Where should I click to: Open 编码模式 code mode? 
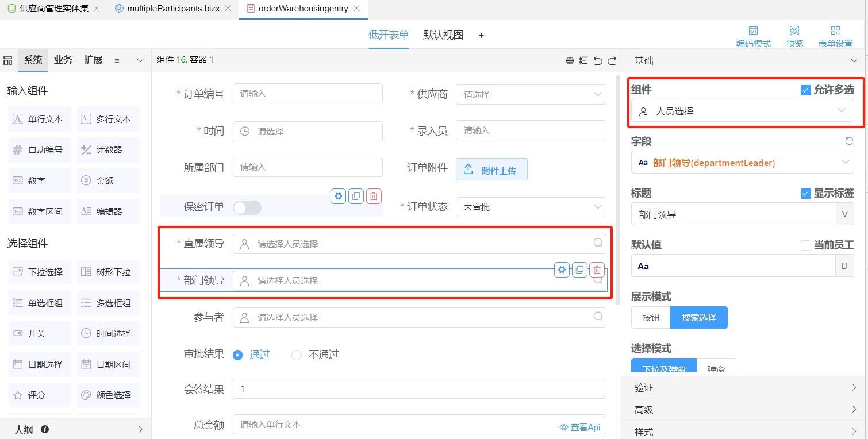click(753, 36)
